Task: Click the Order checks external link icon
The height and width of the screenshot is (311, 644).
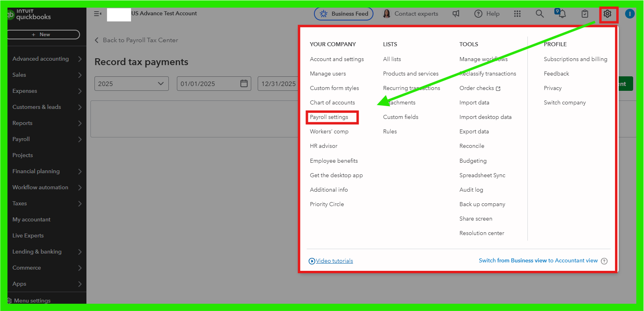Action: pyautogui.click(x=498, y=88)
